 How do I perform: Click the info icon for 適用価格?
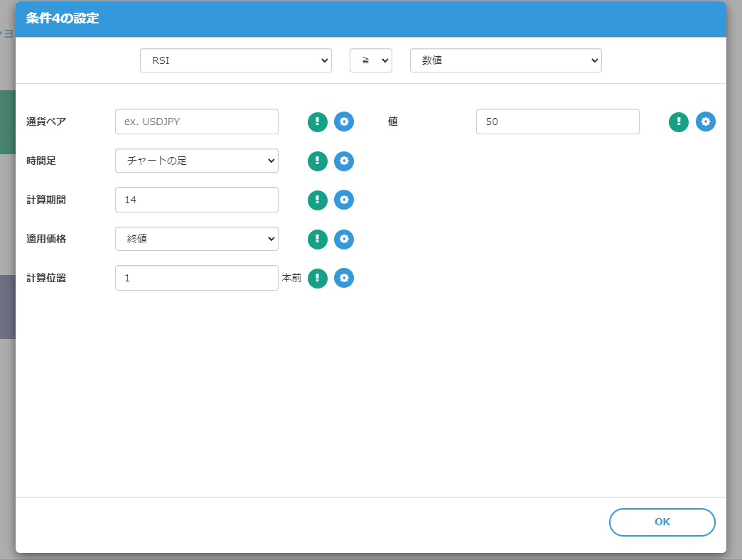(x=318, y=239)
